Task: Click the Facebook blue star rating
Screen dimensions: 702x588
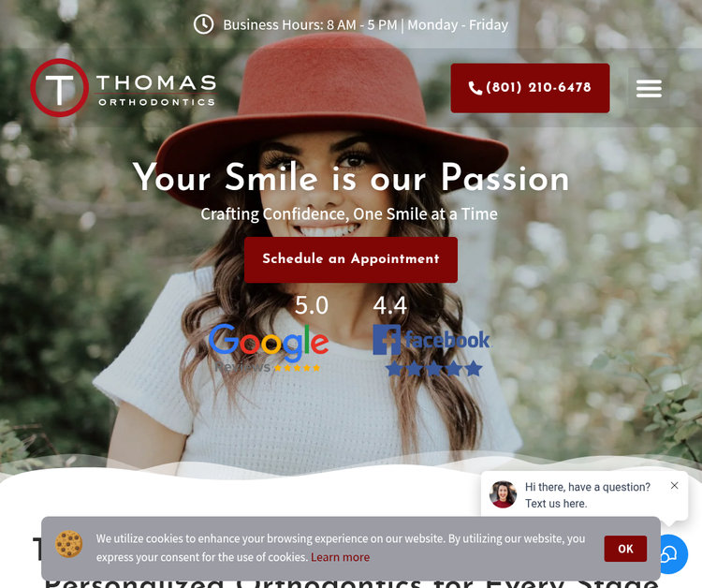Action: [x=433, y=369]
